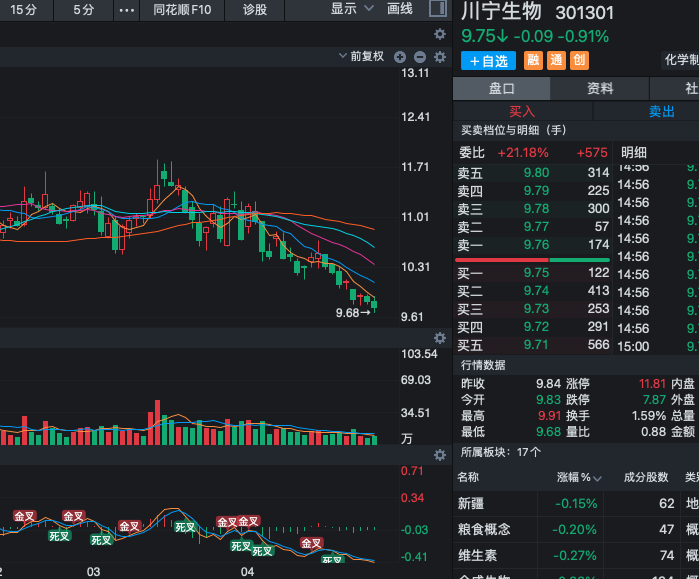Select 买三 price 9.73 row
Viewport: 699px width, 579px height.
click(533, 309)
